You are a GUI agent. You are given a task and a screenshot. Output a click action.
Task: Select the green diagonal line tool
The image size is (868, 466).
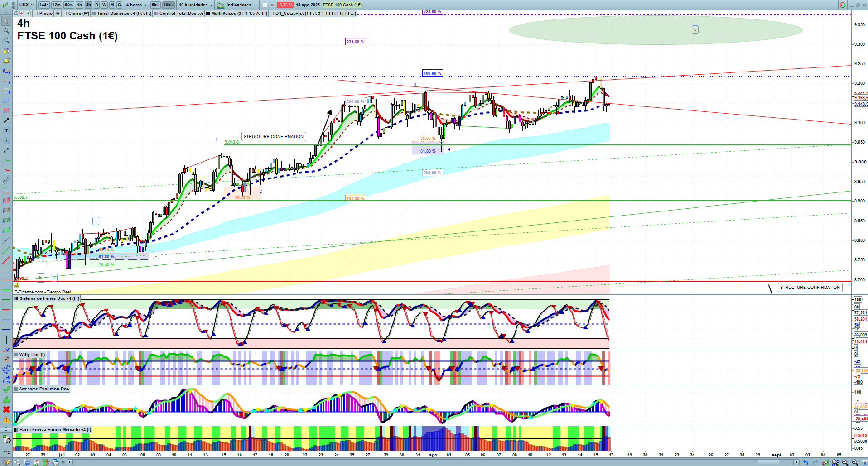6,250
